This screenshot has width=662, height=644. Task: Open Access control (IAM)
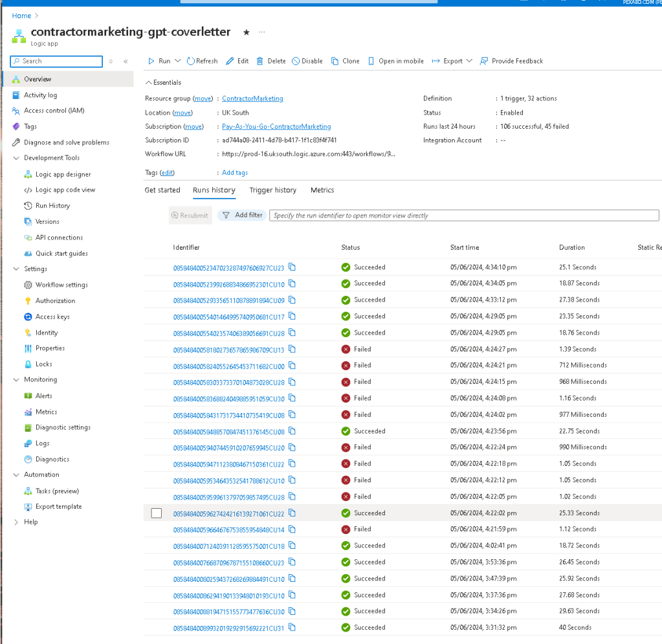54,111
